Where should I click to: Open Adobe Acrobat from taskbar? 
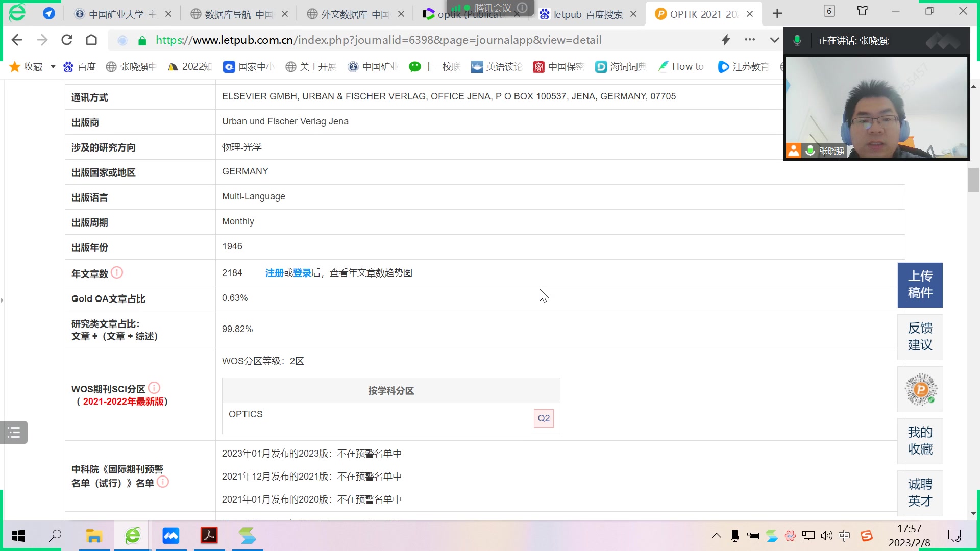209,536
